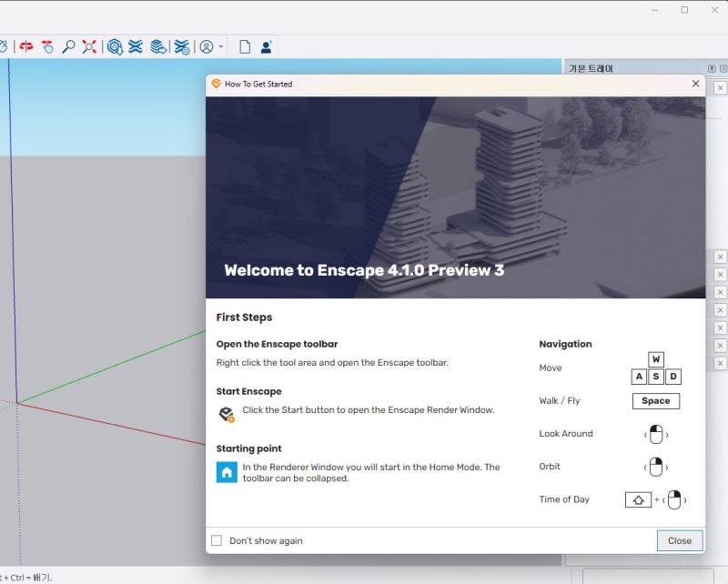
Task: Click the Start Enscape heading
Action: pos(248,391)
